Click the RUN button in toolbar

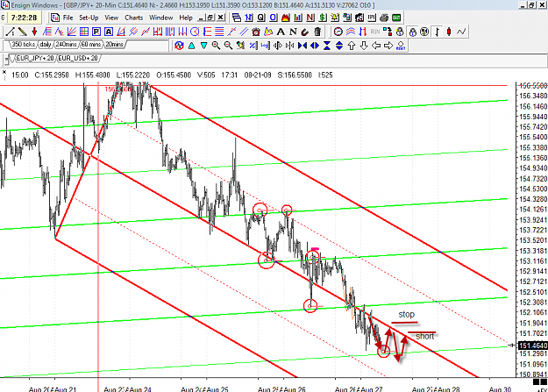[x=375, y=32]
